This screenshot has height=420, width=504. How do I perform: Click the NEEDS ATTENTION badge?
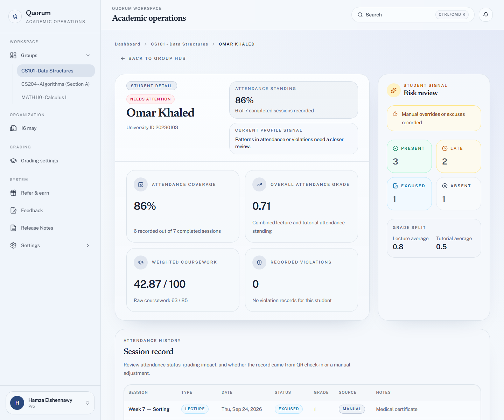pyautogui.click(x=150, y=99)
